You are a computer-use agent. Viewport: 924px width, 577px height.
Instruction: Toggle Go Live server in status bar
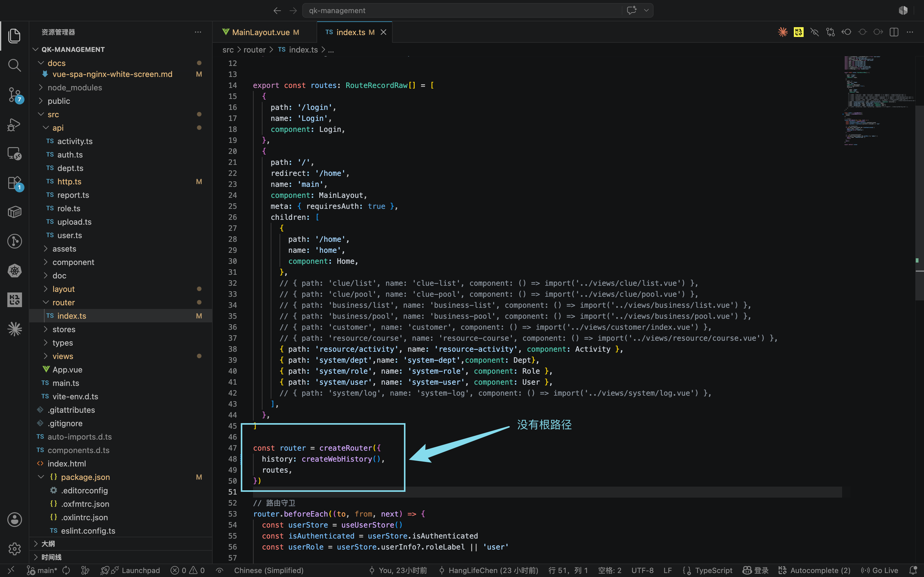(x=880, y=570)
